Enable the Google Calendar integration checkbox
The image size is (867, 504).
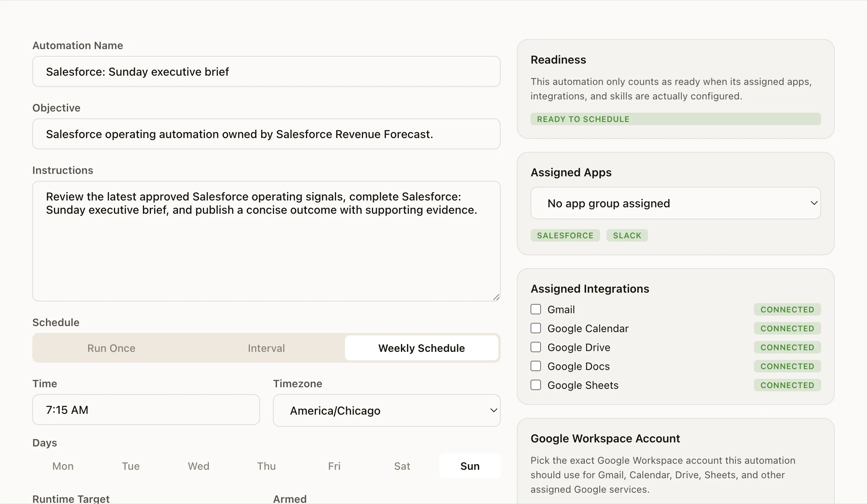point(535,328)
